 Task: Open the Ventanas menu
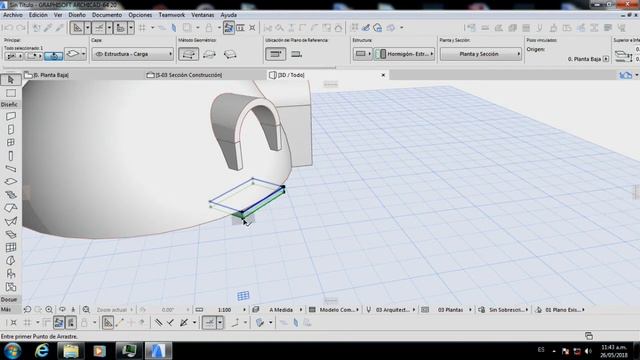[202, 15]
